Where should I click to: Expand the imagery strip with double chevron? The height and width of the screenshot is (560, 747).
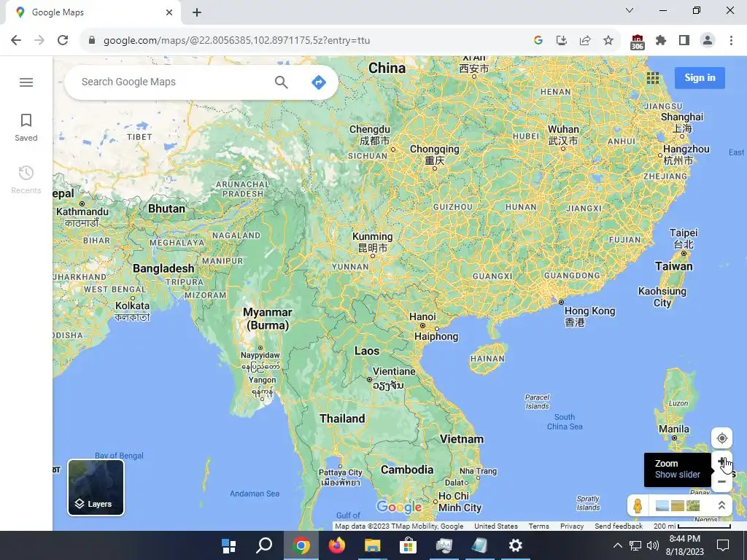click(721, 505)
